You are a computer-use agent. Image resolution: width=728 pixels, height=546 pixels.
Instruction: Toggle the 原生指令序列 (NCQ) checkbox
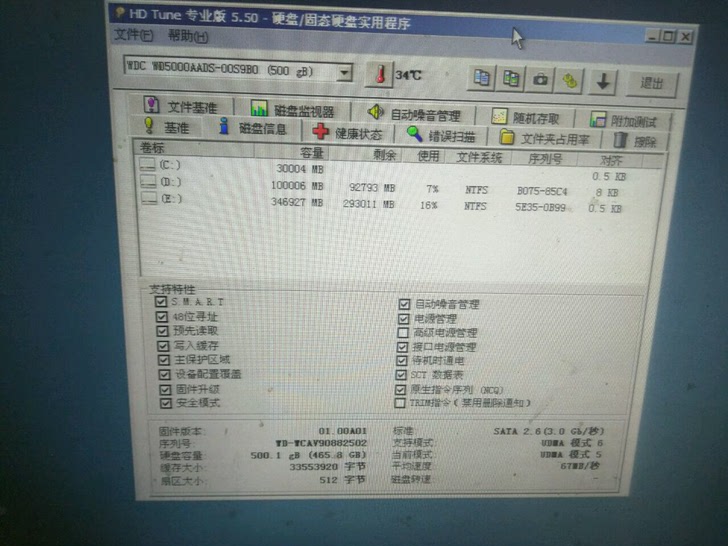click(400, 389)
